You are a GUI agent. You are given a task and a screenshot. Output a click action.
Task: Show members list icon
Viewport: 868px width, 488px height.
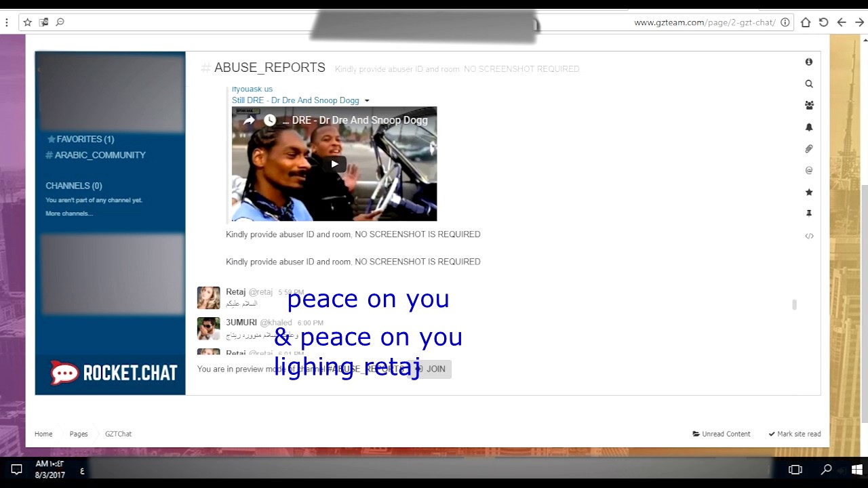[809, 105]
